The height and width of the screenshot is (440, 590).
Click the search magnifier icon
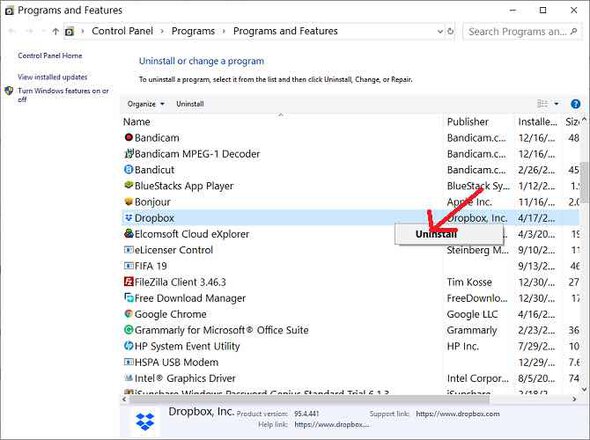click(573, 31)
